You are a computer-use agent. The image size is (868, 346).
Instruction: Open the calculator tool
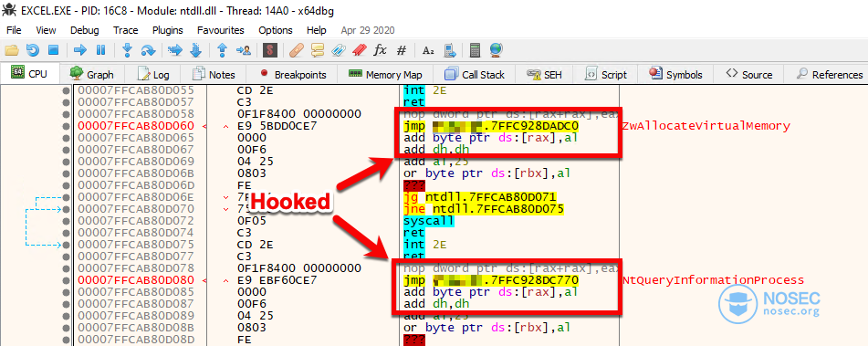(475, 50)
